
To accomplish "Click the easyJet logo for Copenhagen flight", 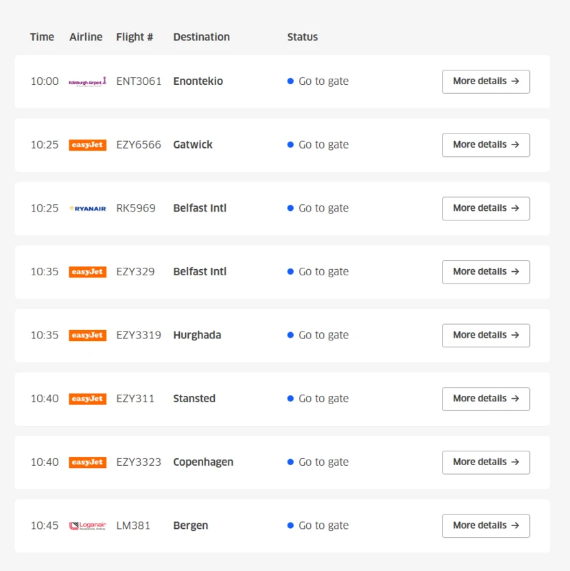I will click(x=87, y=462).
